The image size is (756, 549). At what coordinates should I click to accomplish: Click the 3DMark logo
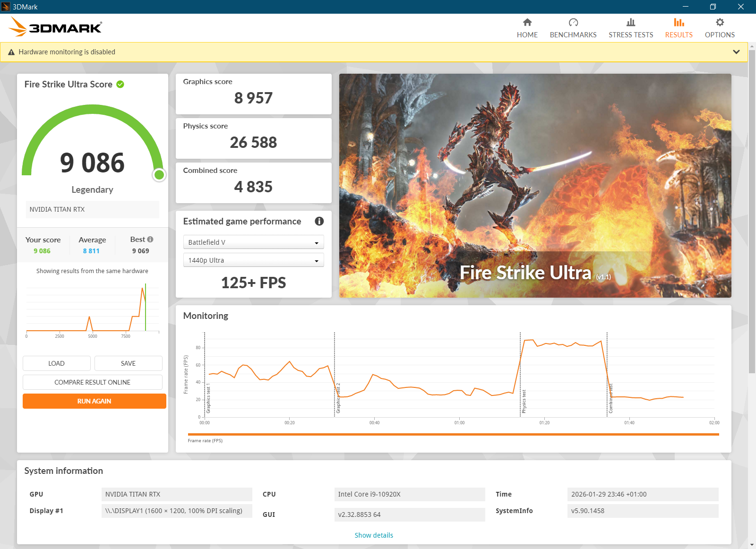pos(56,27)
